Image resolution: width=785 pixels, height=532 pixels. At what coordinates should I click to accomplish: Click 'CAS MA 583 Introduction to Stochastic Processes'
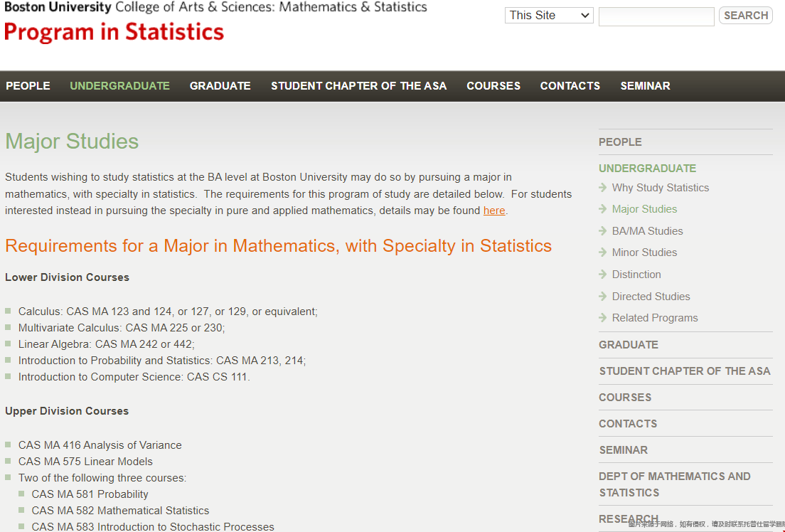(153, 527)
